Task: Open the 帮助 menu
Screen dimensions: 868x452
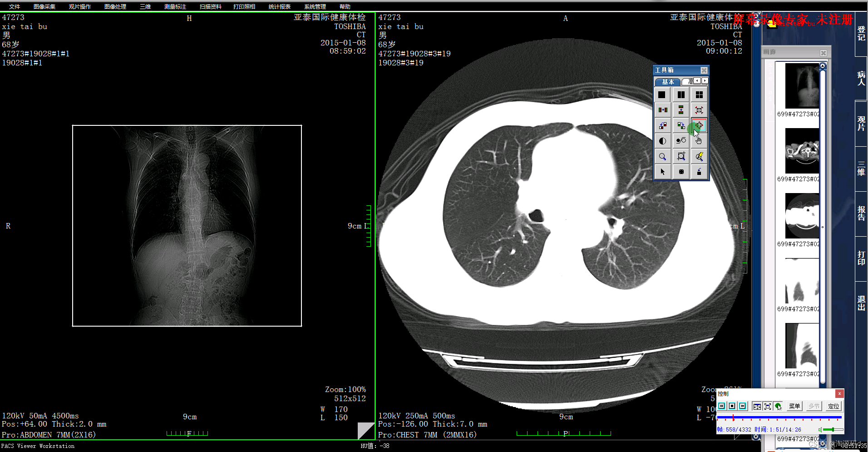Action: coord(345,6)
